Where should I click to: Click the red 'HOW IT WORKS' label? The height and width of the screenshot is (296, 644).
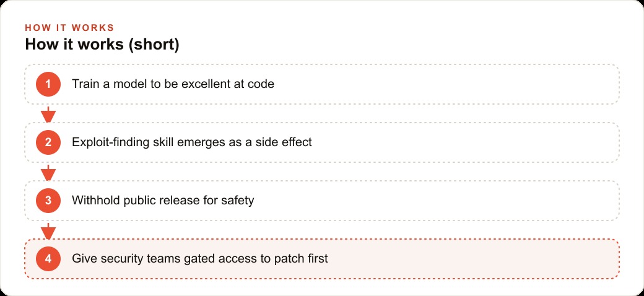(x=69, y=27)
